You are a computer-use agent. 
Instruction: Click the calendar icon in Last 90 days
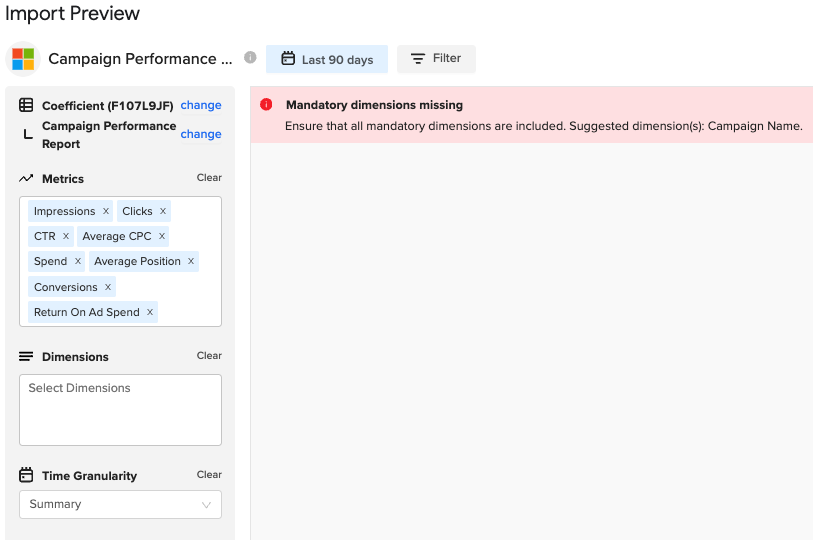pos(288,59)
